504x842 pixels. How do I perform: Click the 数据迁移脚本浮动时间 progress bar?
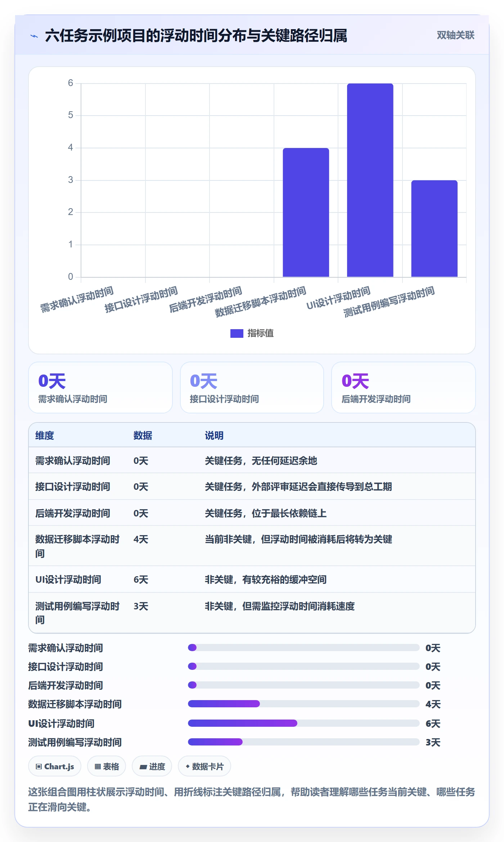coord(303,704)
